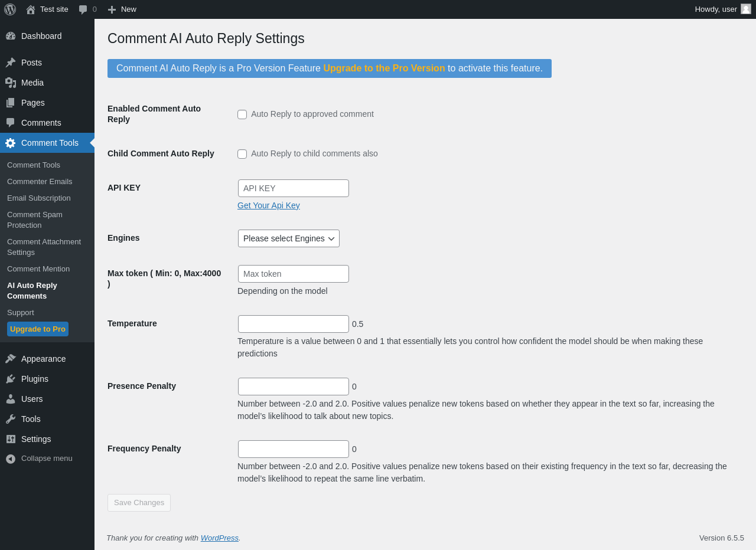This screenshot has width=756, height=550.
Task: Click the Users icon in sidebar
Action: click(11, 399)
